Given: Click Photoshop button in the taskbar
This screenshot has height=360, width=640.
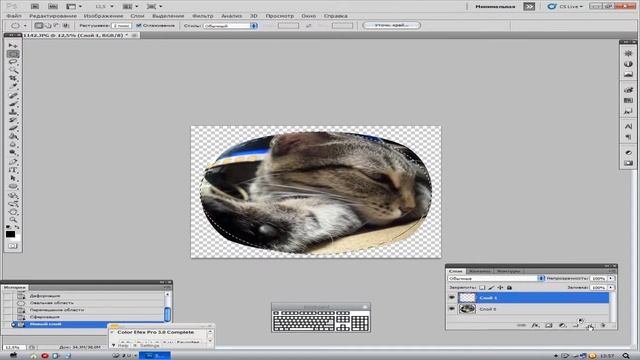Looking at the screenshot, I should click(155, 356).
